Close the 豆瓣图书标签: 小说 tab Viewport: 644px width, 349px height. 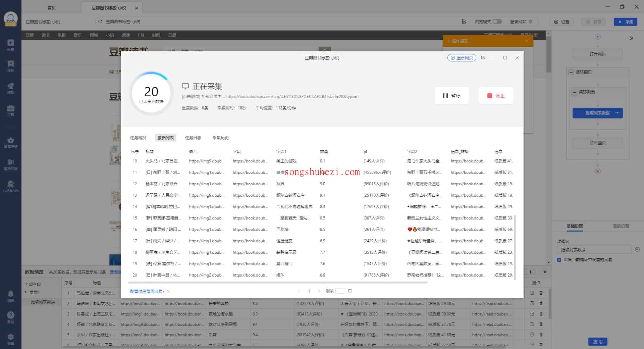[136, 8]
